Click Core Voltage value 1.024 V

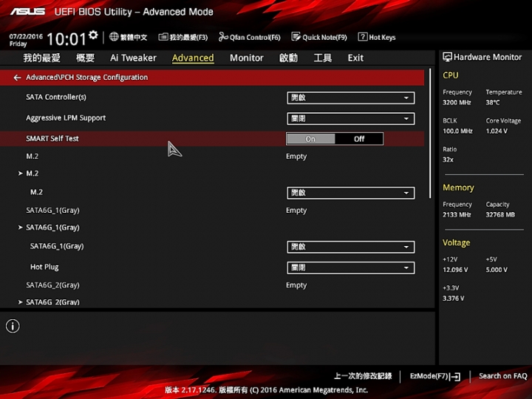pyautogui.click(x=497, y=131)
